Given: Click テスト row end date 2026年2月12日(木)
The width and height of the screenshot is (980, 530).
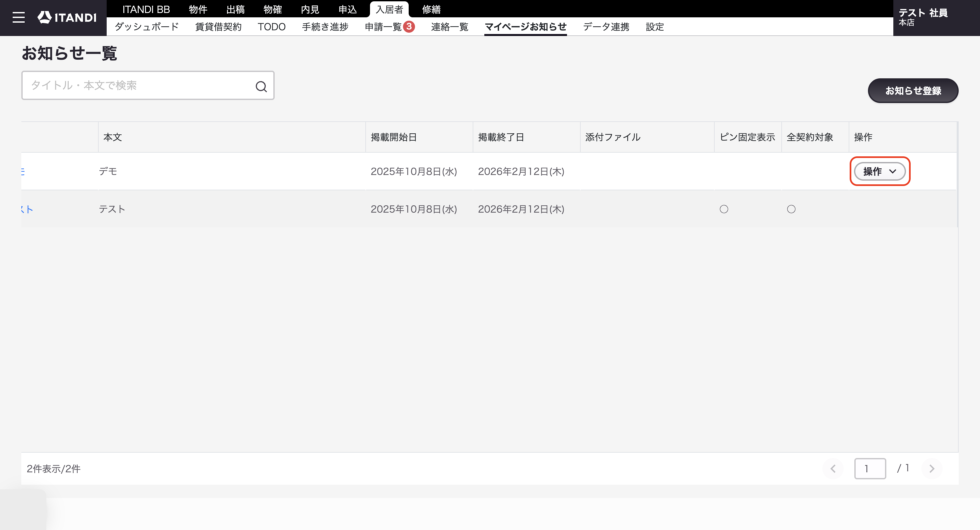Looking at the screenshot, I should pos(521,209).
